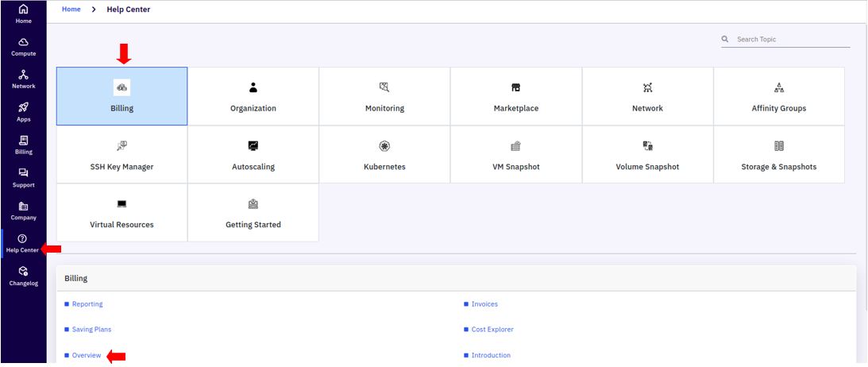The width and height of the screenshot is (868, 367).
Task: Select the Affinity Groups icon
Action: [779, 87]
